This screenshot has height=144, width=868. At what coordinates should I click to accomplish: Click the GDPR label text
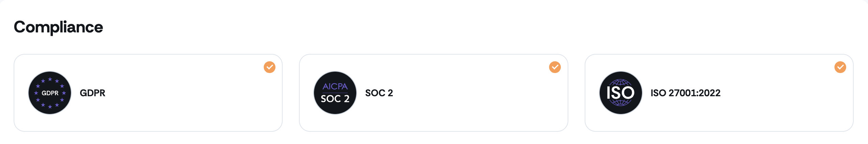click(92, 93)
